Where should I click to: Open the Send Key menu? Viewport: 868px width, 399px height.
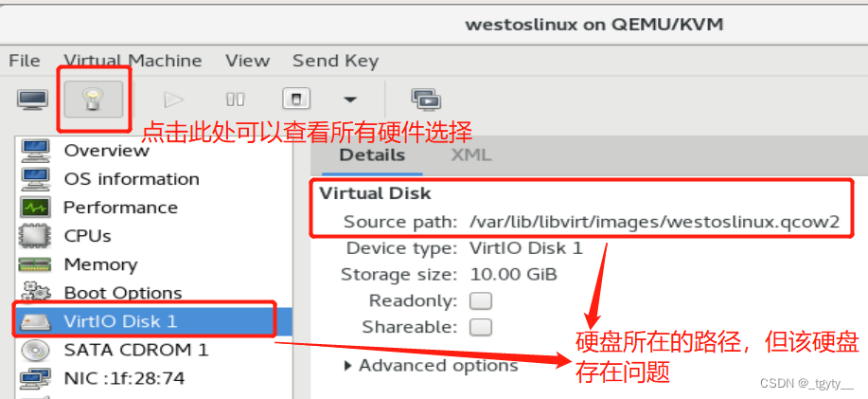335,61
